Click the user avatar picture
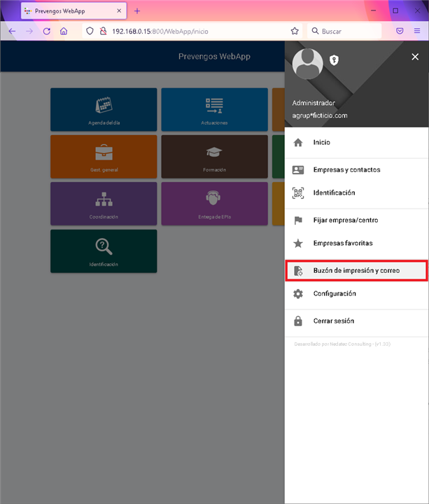Viewport: 429px width, 504px height. click(x=308, y=65)
